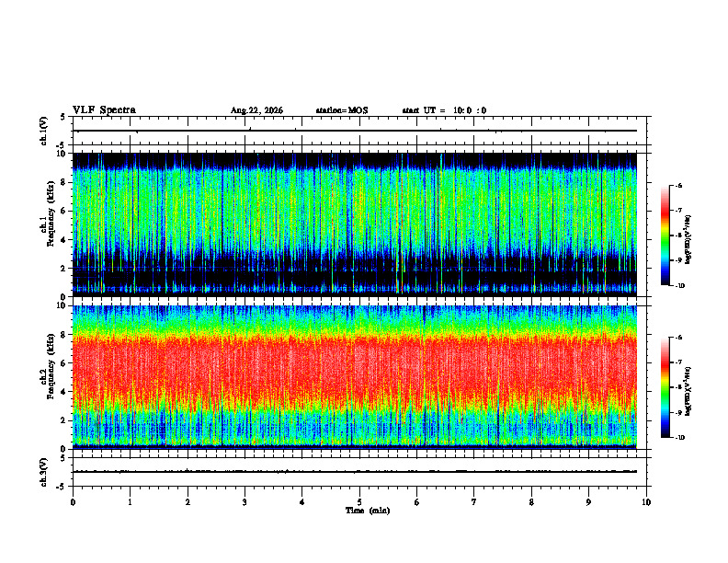728x563 pixels.
Task: Click the "-7" label on ch.1 color bar
Action: [x=678, y=211]
